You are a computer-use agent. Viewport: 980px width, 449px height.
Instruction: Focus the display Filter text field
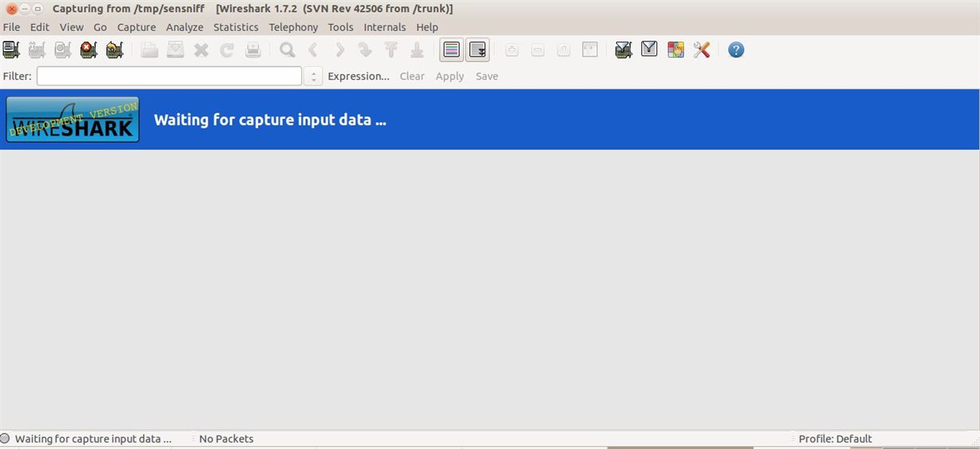click(169, 77)
